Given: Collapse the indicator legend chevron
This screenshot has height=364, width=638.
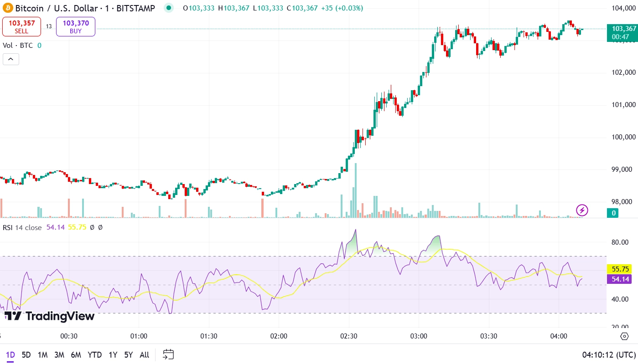Looking at the screenshot, I should pyautogui.click(x=11, y=59).
